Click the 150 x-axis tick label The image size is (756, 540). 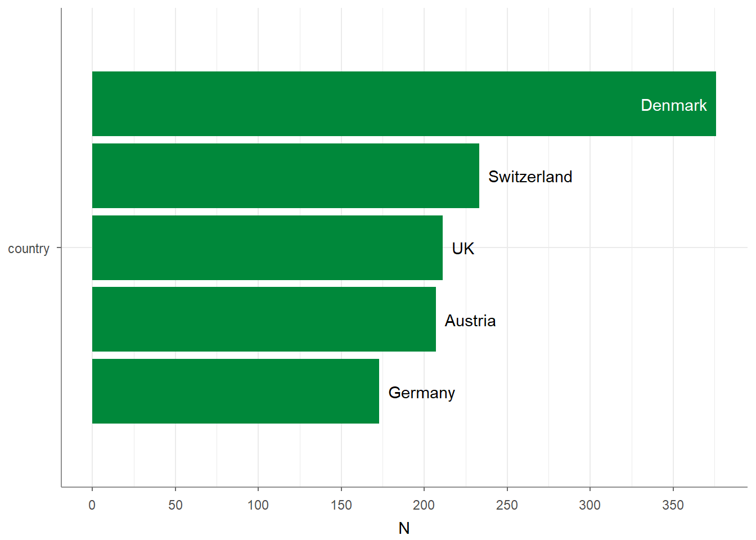(x=341, y=505)
